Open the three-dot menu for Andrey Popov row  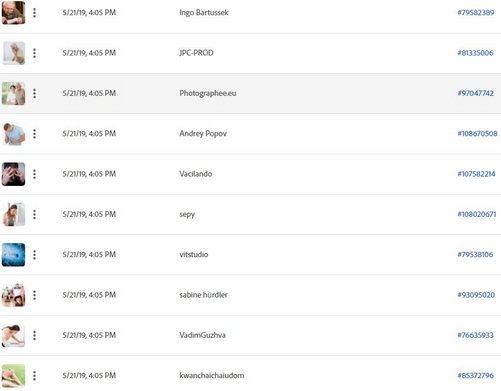click(x=34, y=134)
